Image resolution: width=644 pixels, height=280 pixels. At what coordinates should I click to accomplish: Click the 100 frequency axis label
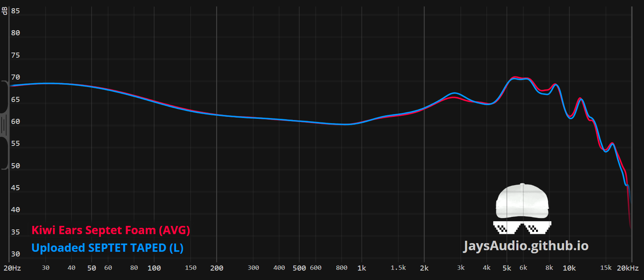[x=154, y=268]
